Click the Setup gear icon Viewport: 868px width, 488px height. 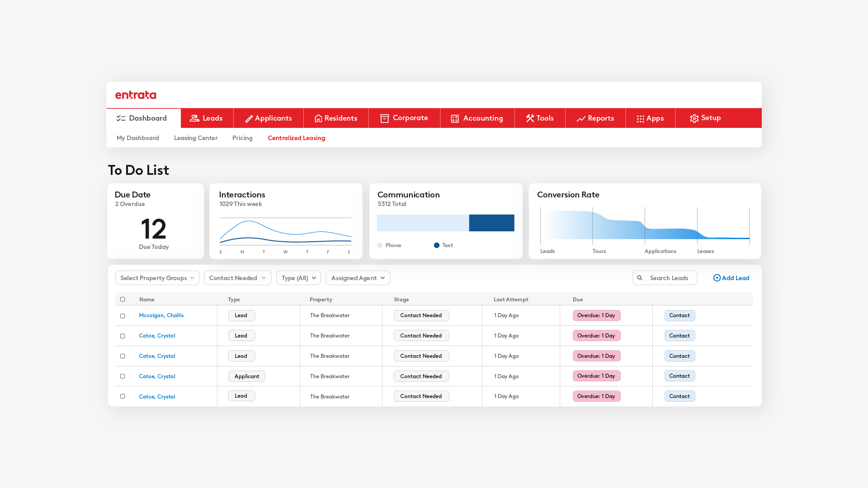pos(694,118)
